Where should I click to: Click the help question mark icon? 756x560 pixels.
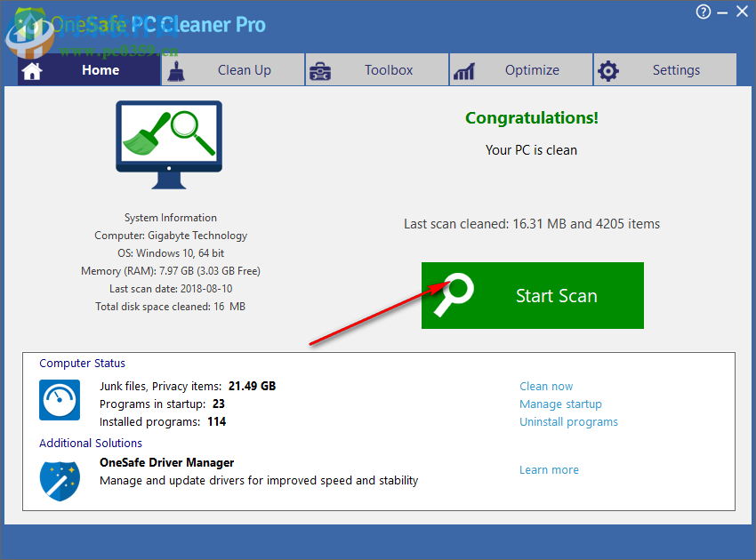point(703,12)
